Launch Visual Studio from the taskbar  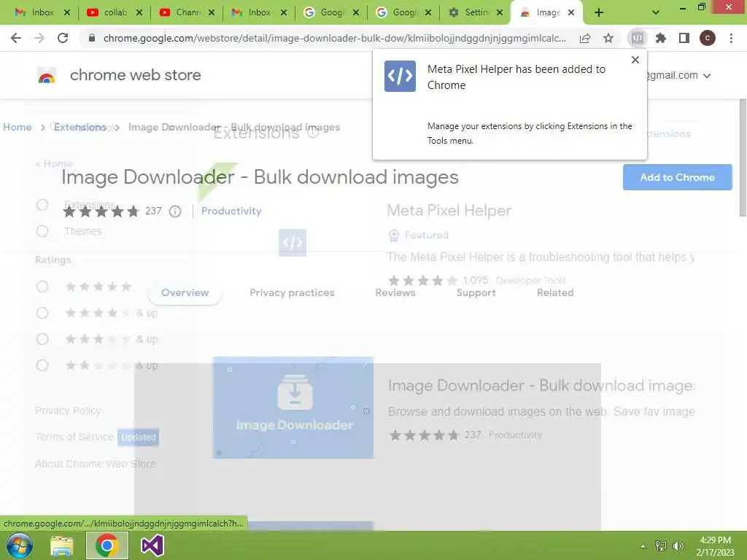tap(152, 545)
